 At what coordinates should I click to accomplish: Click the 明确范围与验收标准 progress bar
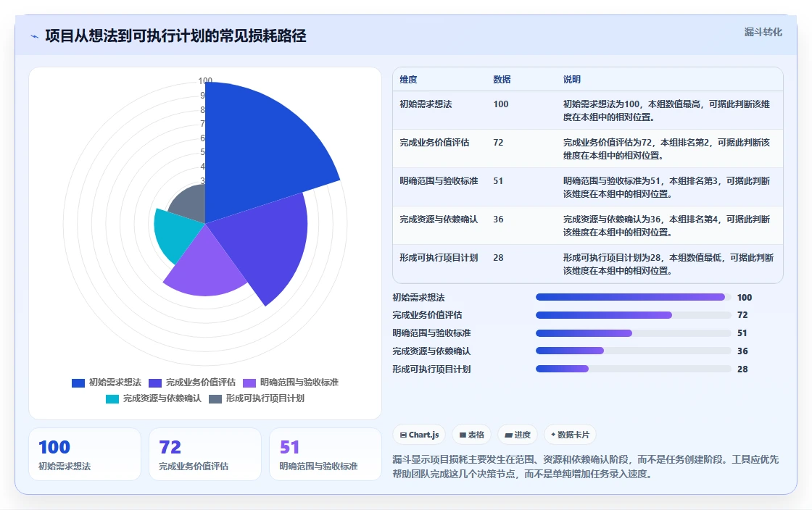tap(634, 333)
